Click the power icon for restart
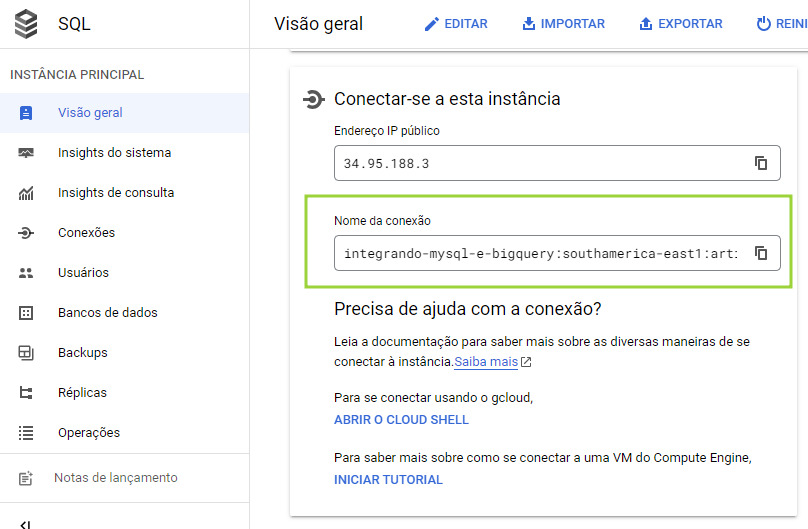This screenshot has width=808, height=529. point(764,24)
